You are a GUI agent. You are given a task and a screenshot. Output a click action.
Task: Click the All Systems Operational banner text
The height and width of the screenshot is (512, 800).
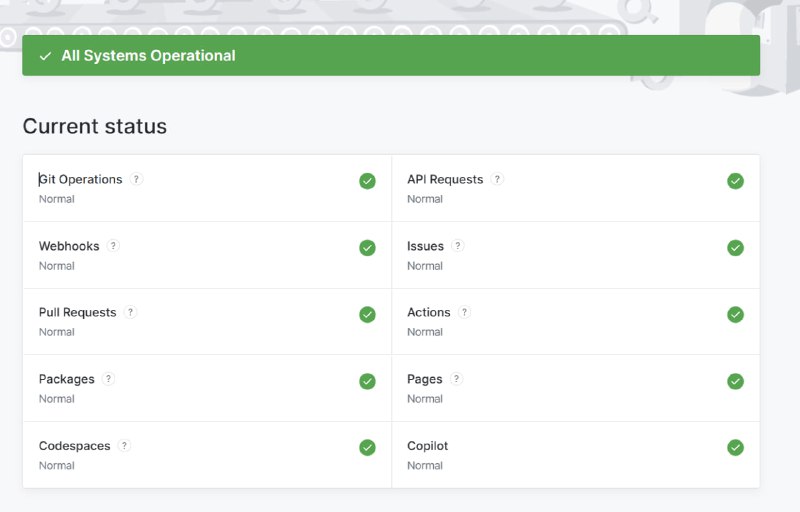(148, 56)
